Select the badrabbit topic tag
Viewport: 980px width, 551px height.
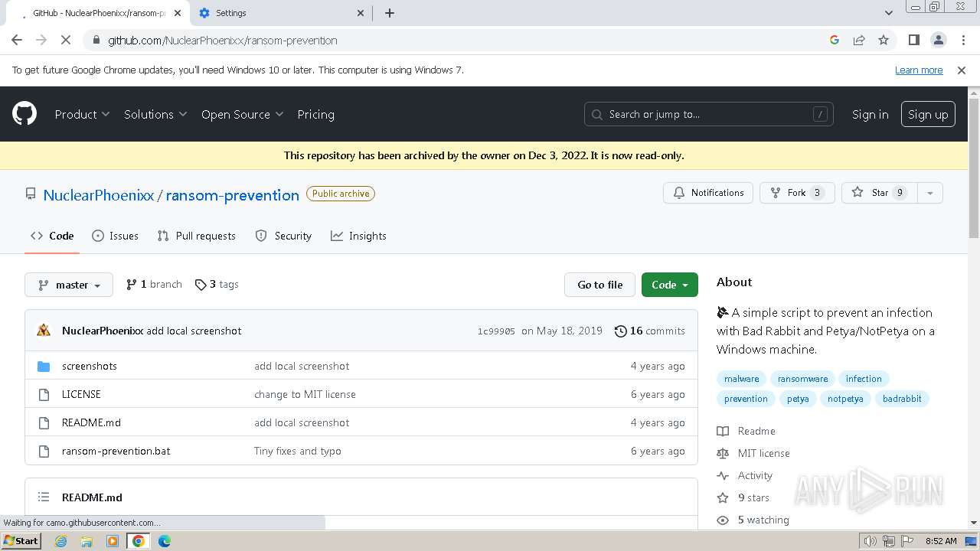pos(902,399)
